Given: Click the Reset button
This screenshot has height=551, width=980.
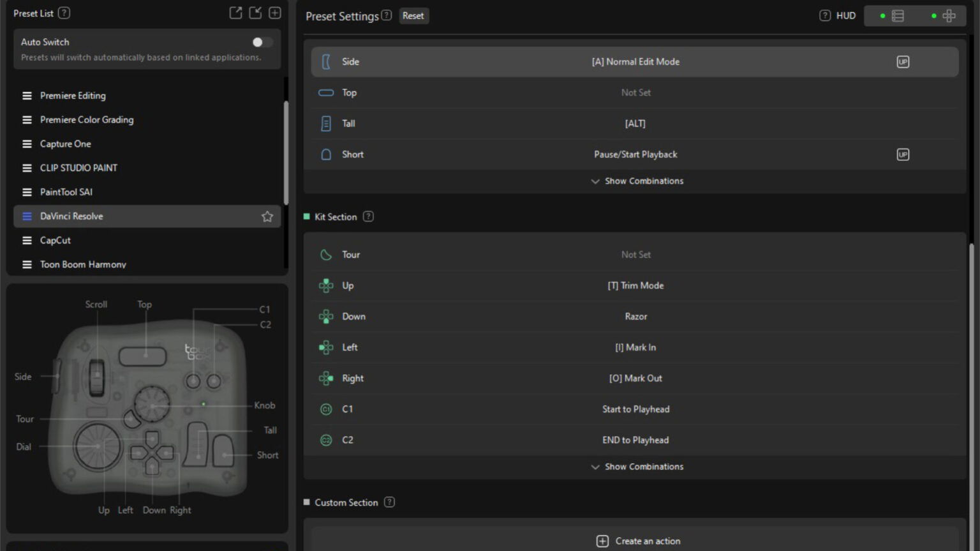Looking at the screenshot, I should pos(413,15).
